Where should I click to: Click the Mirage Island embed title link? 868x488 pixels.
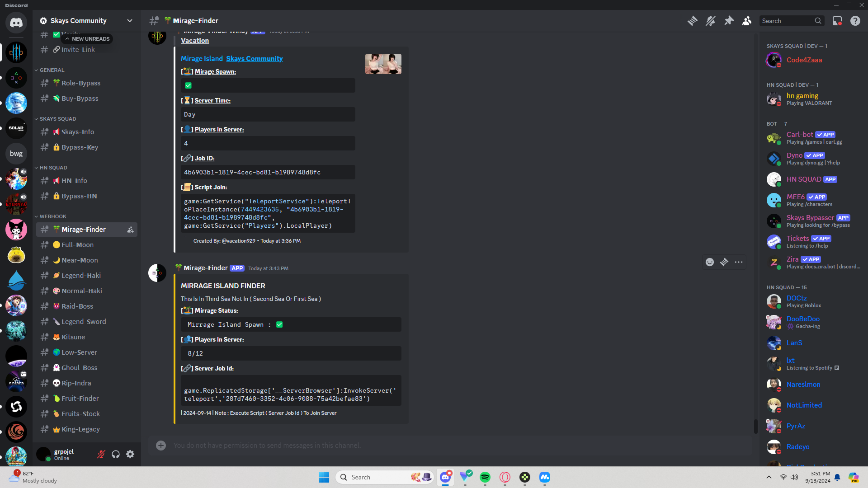[x=202, y=59]
